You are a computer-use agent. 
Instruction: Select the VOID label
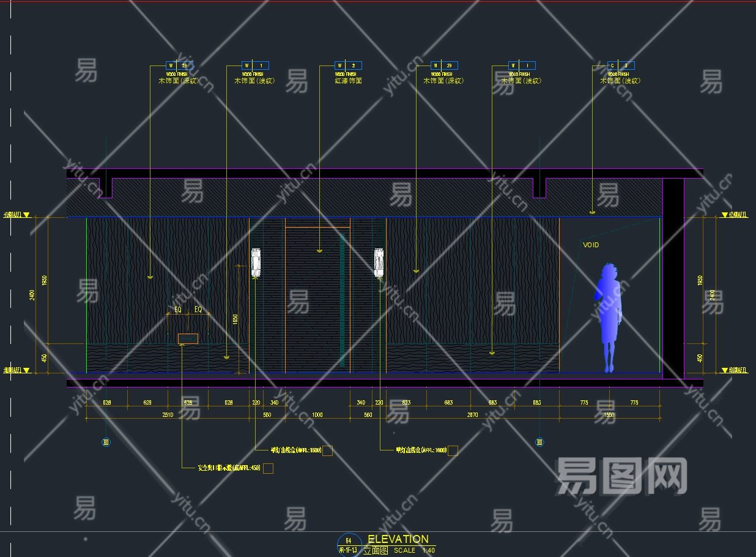(591, 245)
